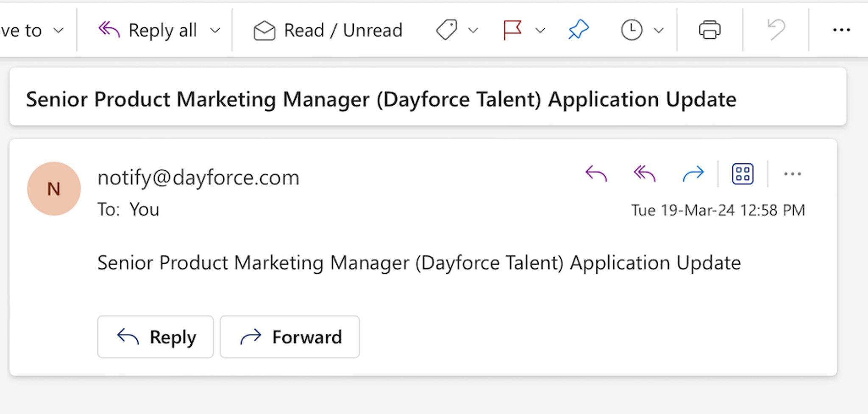868x414 pixels.
Task: Open the Apps grid icon in message header
Action: pyautogui.click(x=743, y=174)
